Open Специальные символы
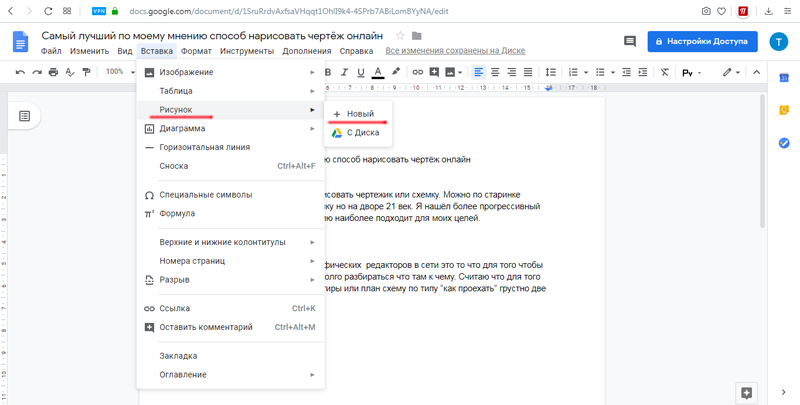Screen dimensions: 800x405 point(231,195)
